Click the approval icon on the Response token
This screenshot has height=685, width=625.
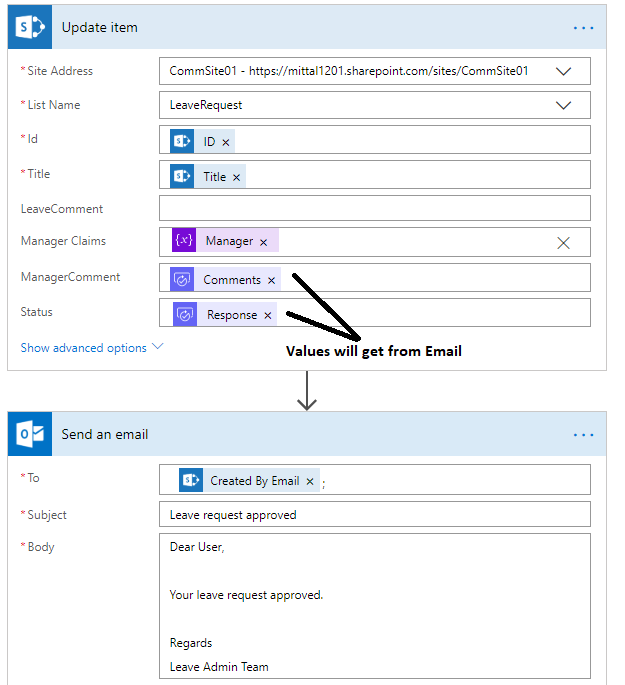185,314
